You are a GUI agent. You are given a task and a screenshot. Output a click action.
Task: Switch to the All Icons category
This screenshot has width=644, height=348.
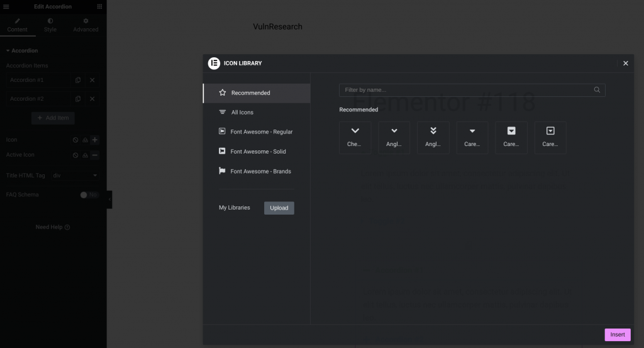point(257,112)
